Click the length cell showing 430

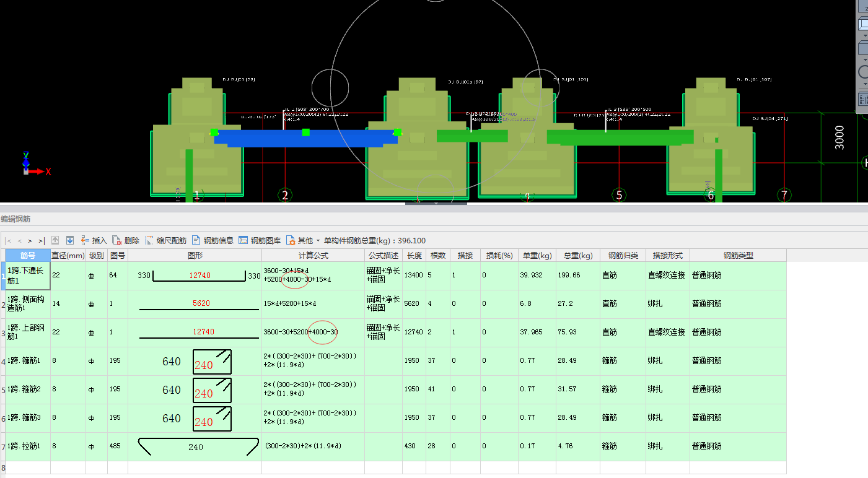414,446
